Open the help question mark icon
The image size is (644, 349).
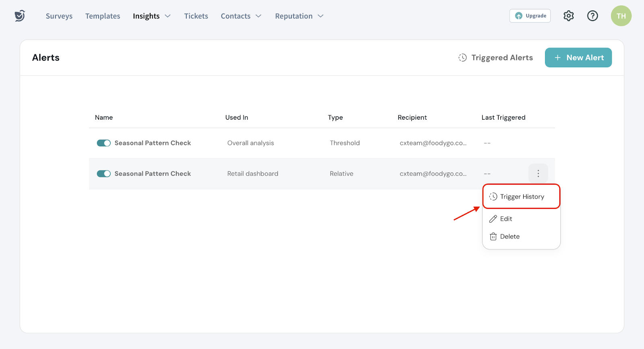pos(592,16)
